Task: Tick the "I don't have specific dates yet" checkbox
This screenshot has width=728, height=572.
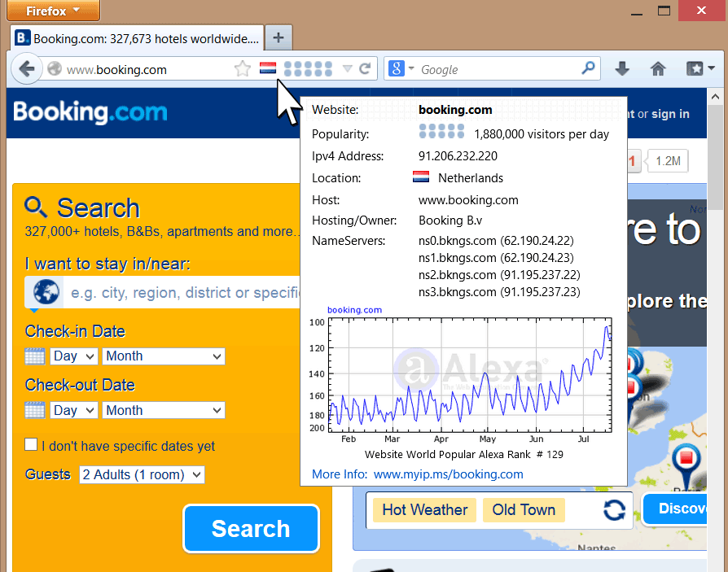Action: 31,445
